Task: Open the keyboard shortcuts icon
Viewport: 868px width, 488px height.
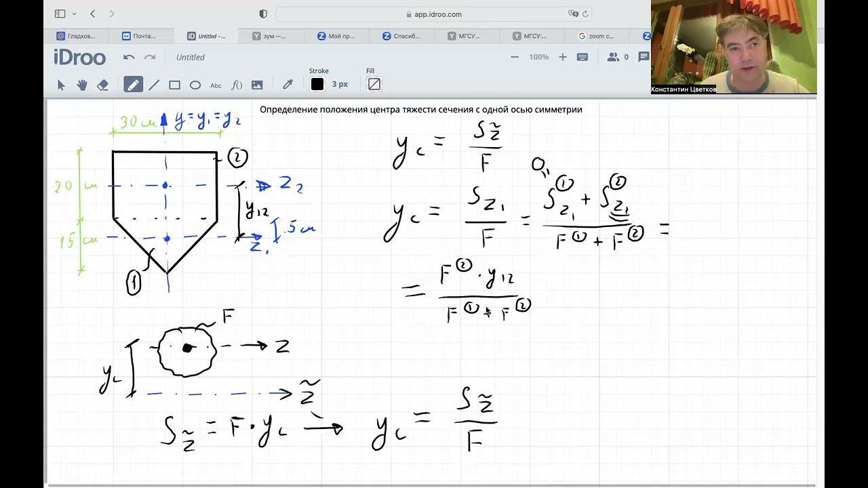Action: [582, 57]
